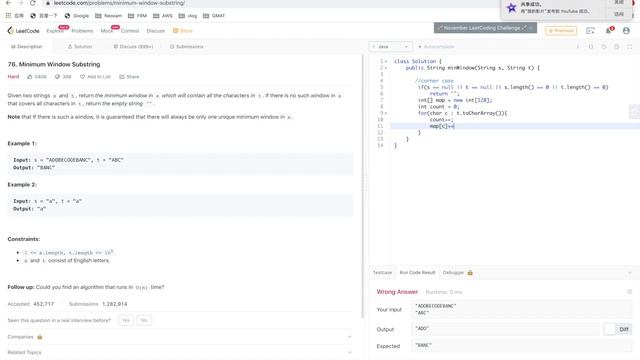Open the user profile avatar menu
Screen dimensions: 640x360
click(626, 31)
